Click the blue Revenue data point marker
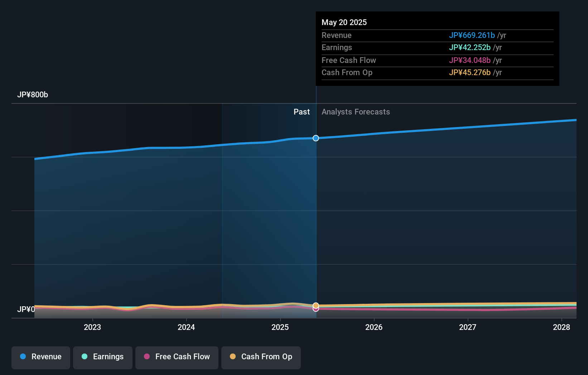The width and height of the screenshot is (588, 375). pos(316,138)
